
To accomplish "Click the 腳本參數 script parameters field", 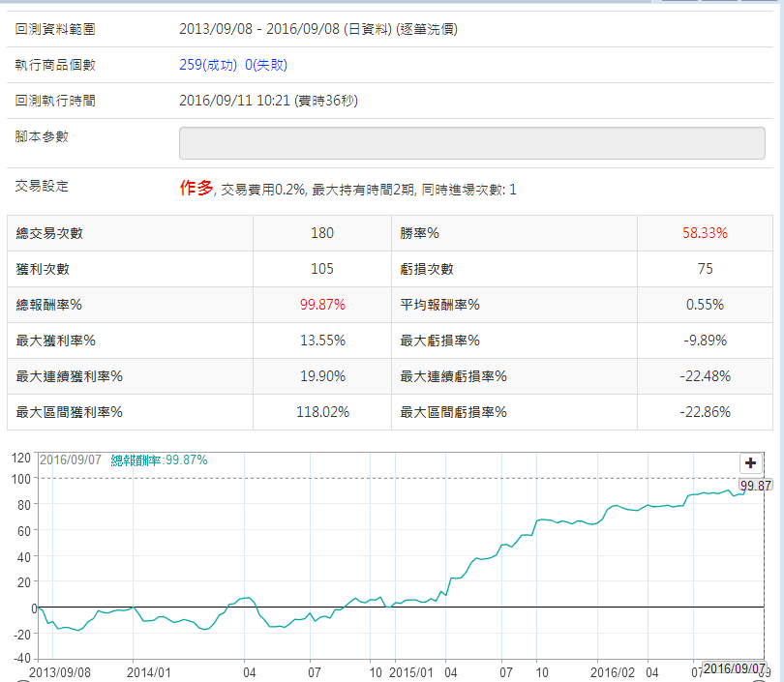I will click(x=471, y=142).
